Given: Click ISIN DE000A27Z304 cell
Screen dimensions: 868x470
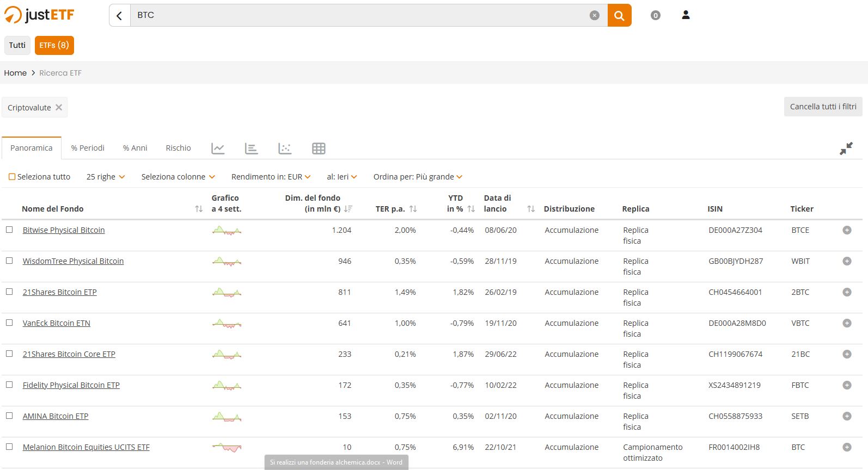Looking at the screenshot, I should point(735,230).
